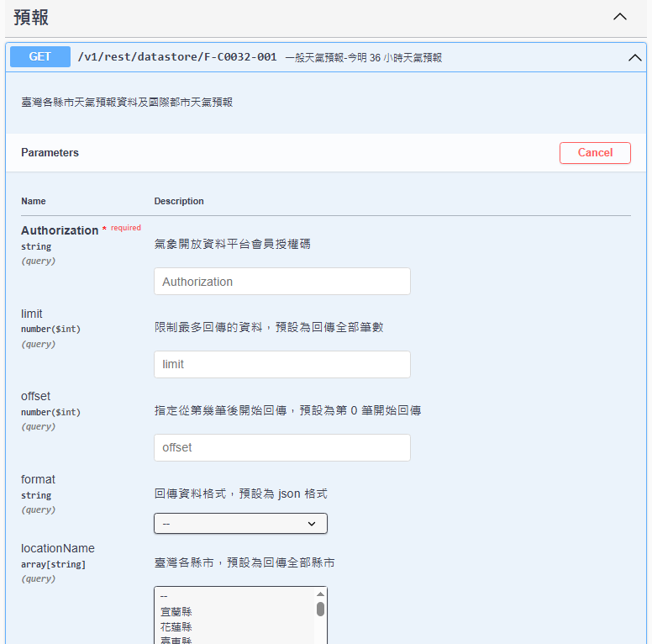Click the Authorization parameter name label
652x644 pixels.
click(60, 230)
